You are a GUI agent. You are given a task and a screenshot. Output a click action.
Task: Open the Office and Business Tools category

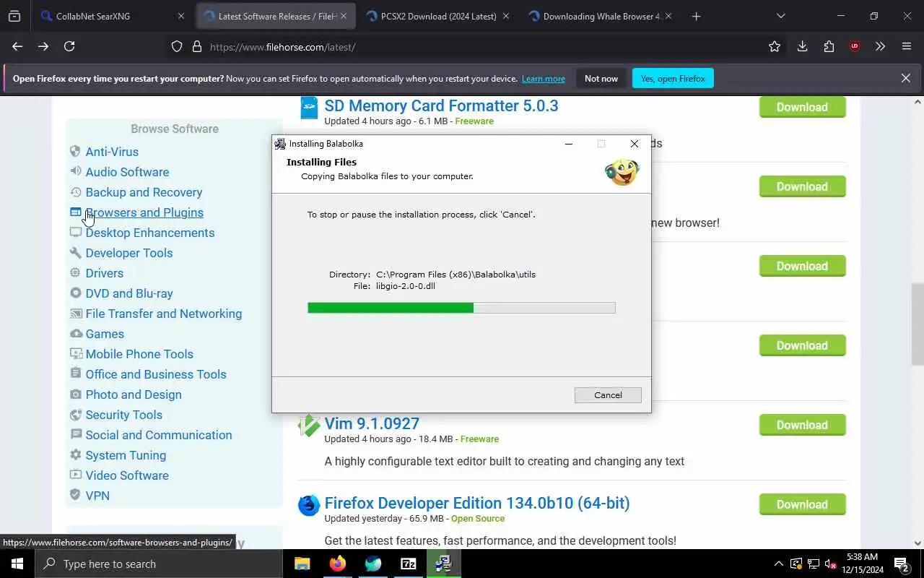(156, 374)
